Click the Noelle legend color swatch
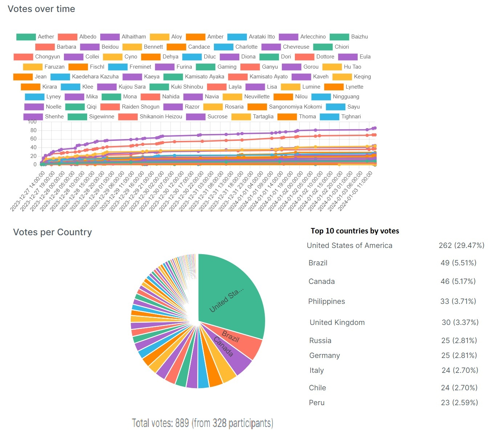Screen dimensions: 491x448 click(x=34, y=107)
